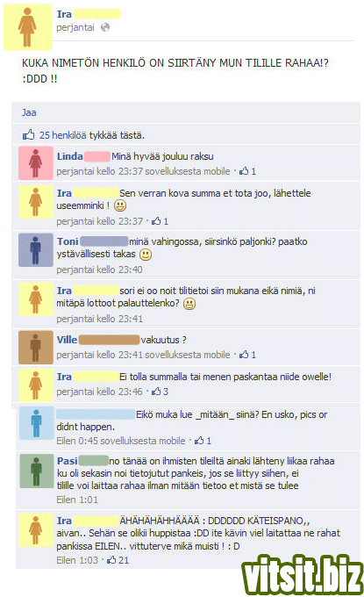
Task: Click the thumbs-up icon beside 25 henkilöä
Action: pyautogui.click(x=29, y=134)
